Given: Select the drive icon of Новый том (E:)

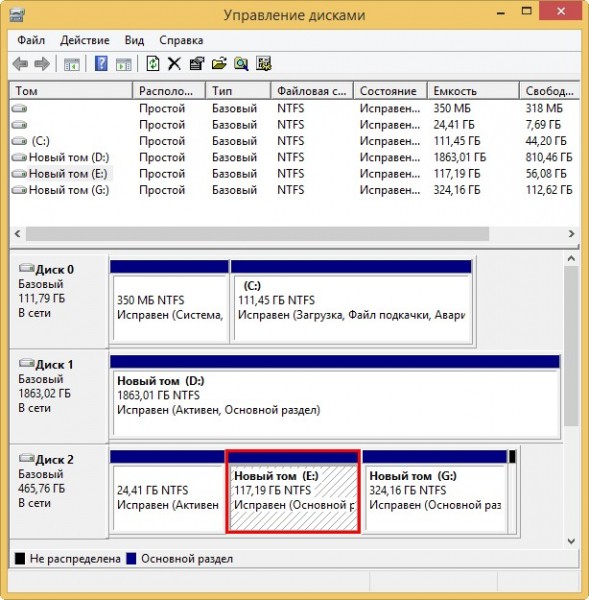Looking at the screenshot, I should click(19, 174).
